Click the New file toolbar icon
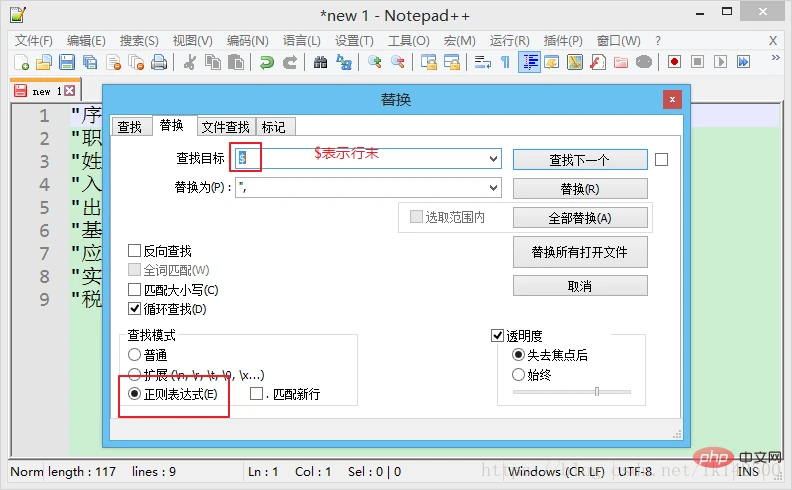Viewport: 792px width, 490px height. click(x=21, y=62)
